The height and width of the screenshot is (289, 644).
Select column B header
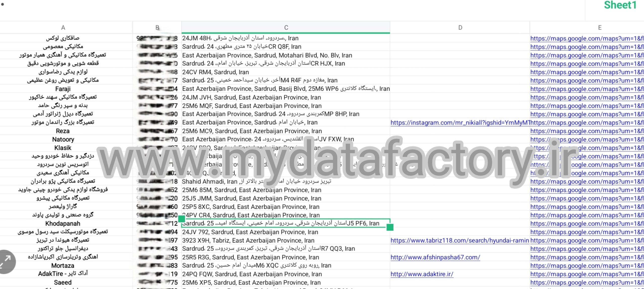click(x=157, y=28)
